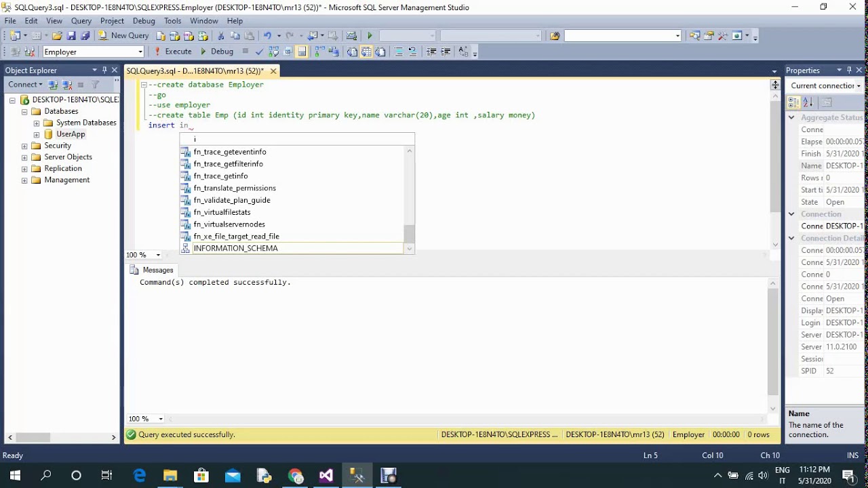Click the Disconnect icon in Object Explorer
868x488 pixels.
point(66,85)
